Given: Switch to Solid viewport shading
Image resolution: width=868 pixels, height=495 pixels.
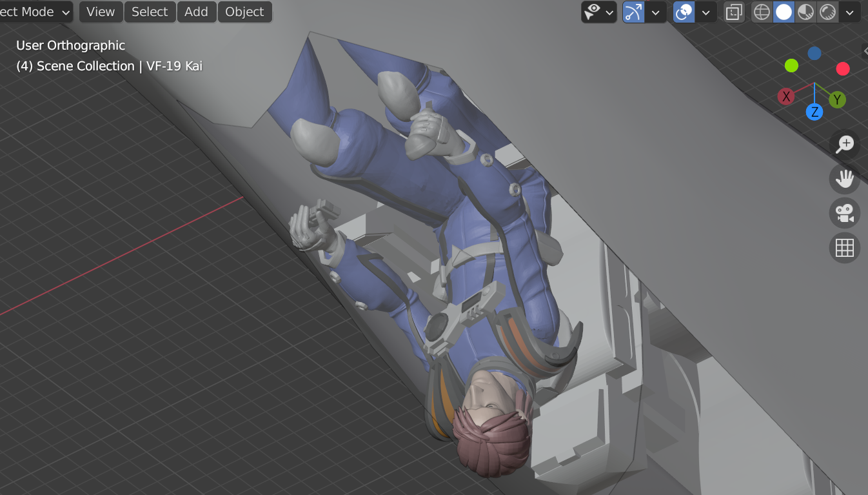Looking at the screenshot, I should click(x=784, y=12).
